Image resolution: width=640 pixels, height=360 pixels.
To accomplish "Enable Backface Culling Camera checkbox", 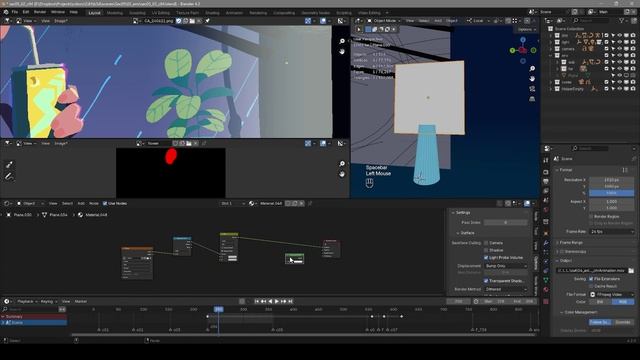I will (x=486, y=243).
